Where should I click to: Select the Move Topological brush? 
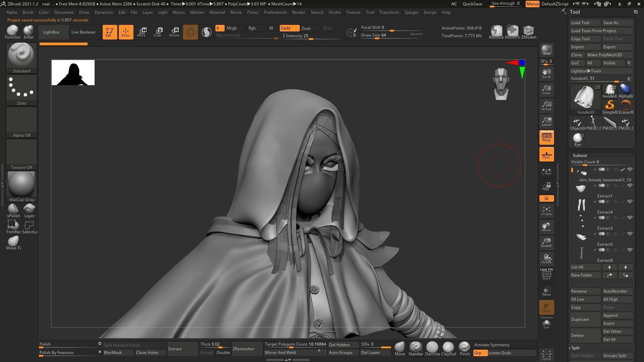13,243
